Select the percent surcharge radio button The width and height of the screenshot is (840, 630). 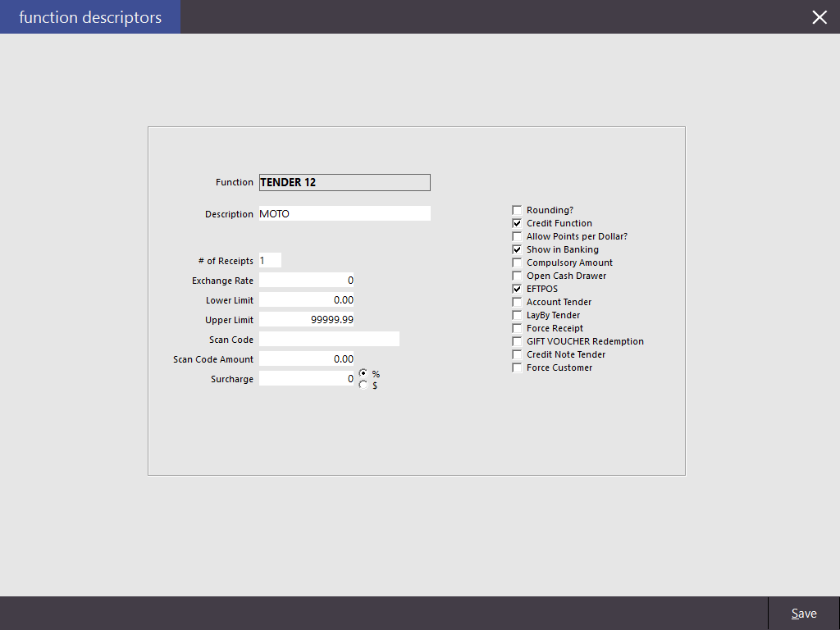coord(363,373)
